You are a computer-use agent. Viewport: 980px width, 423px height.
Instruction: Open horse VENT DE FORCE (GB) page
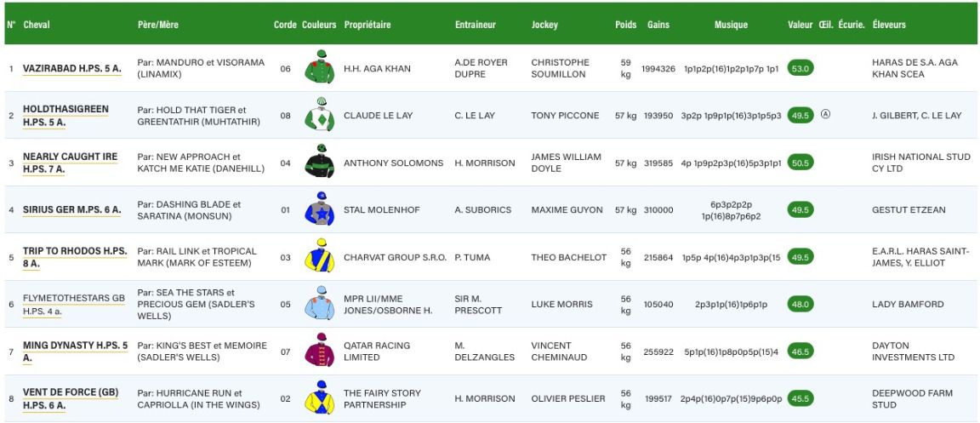71,398
